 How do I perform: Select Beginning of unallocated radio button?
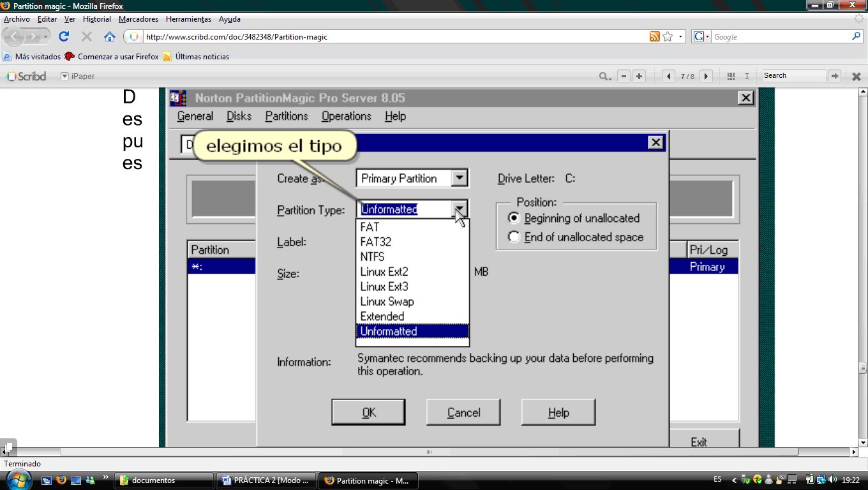514,218
